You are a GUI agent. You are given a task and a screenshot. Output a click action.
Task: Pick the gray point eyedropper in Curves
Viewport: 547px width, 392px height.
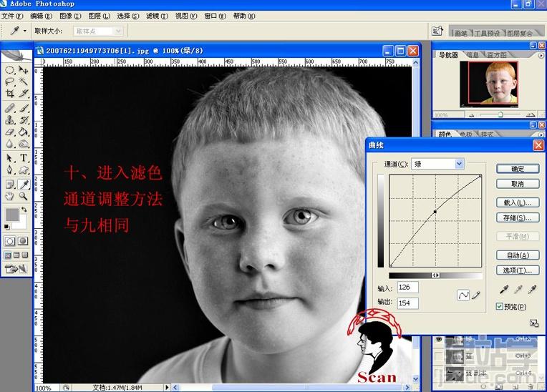click(x=518, y=290)
